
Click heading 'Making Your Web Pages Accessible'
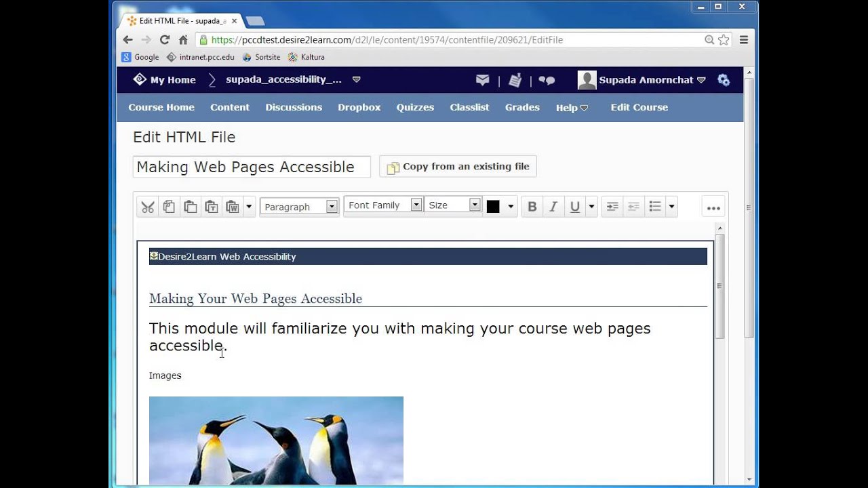pyautogui.click(x=256, y=298)
